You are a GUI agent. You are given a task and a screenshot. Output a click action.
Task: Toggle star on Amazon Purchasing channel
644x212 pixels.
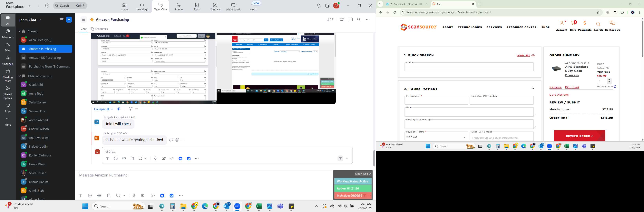pos(92,19)
